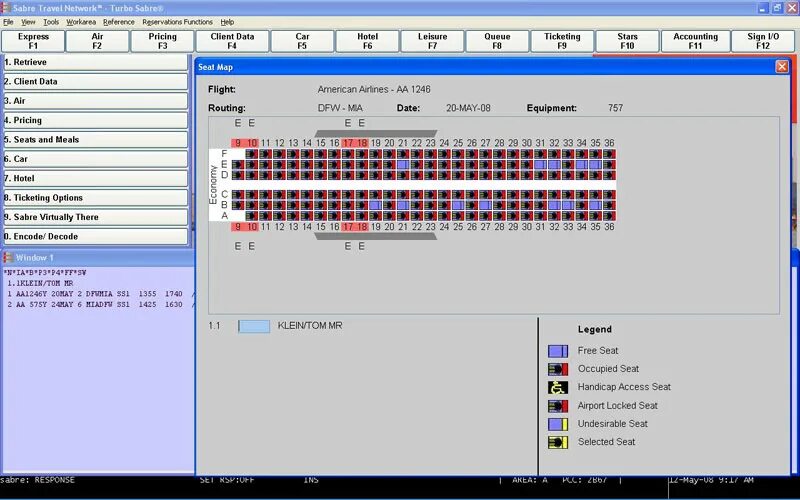Click the Accounting F11 button
The width and height of the screenshot is (800, 500).
[695, 41]
